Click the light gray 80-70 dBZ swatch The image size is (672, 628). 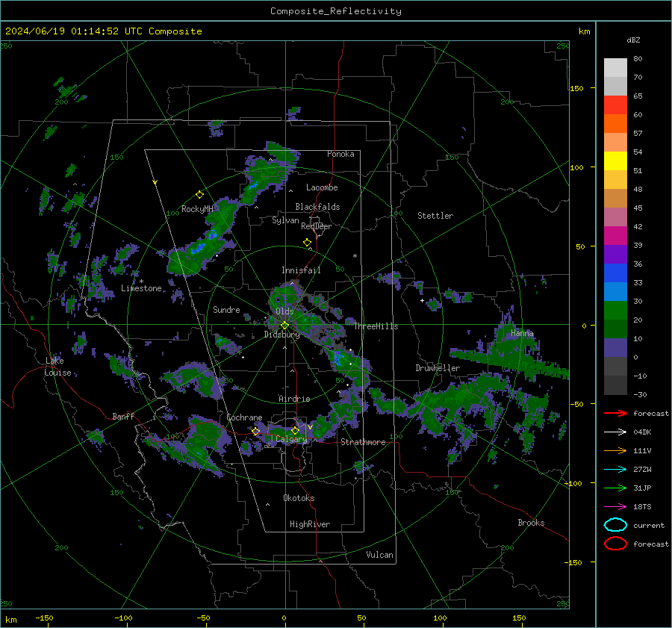pos(615,67)
